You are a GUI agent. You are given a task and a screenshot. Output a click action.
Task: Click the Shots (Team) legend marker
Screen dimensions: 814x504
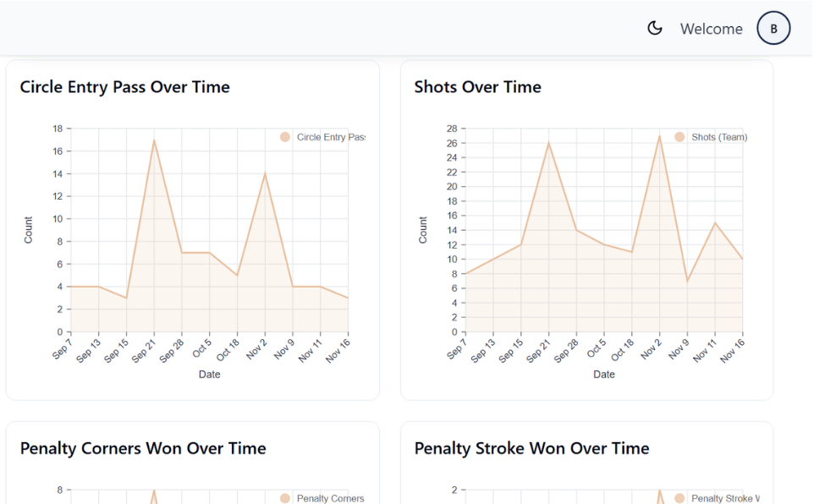point(681,136)
